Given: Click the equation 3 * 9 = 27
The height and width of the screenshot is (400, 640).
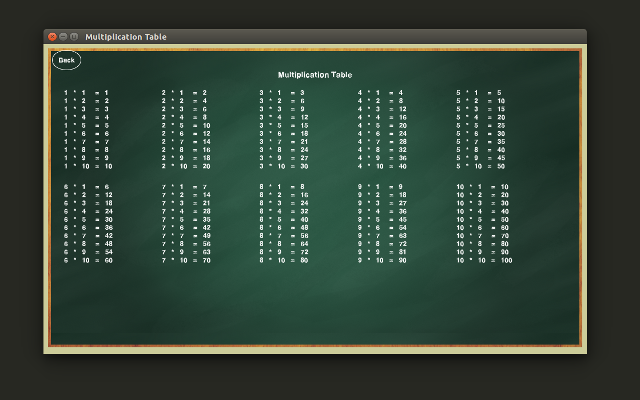Looking at the screenshot, I should (284, 158).
